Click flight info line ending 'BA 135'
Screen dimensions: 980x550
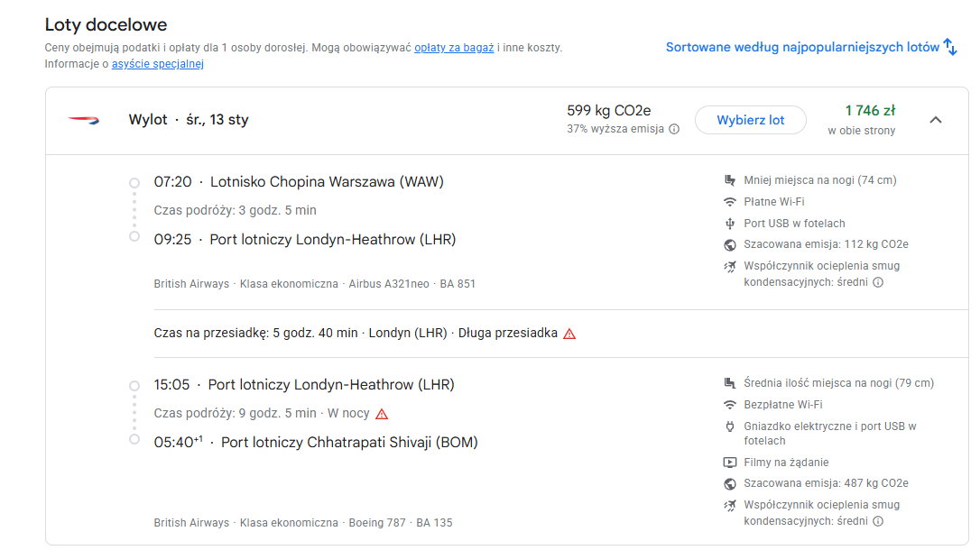(303, 523)
